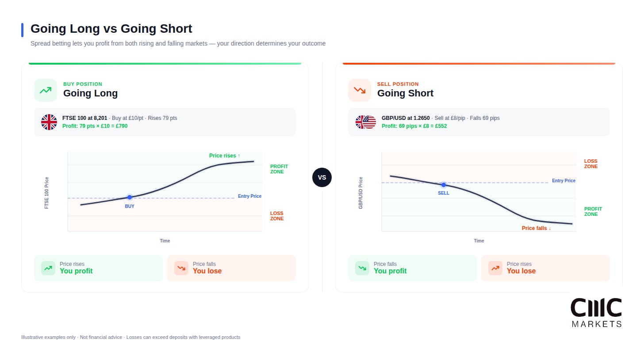Click the orange Going Short trend-down icon
Viewport: 644px width, 361px height.
(x=360, y=90)
